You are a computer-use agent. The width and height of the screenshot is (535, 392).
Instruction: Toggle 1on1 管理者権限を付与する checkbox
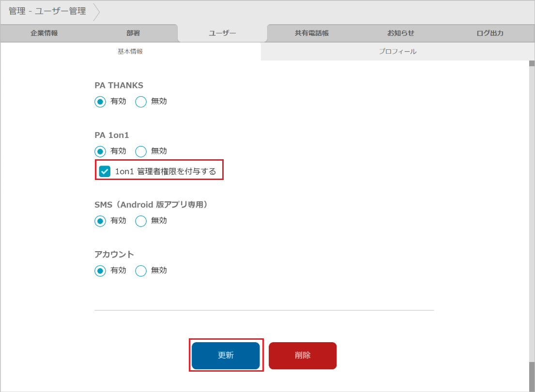pos(105,171)
